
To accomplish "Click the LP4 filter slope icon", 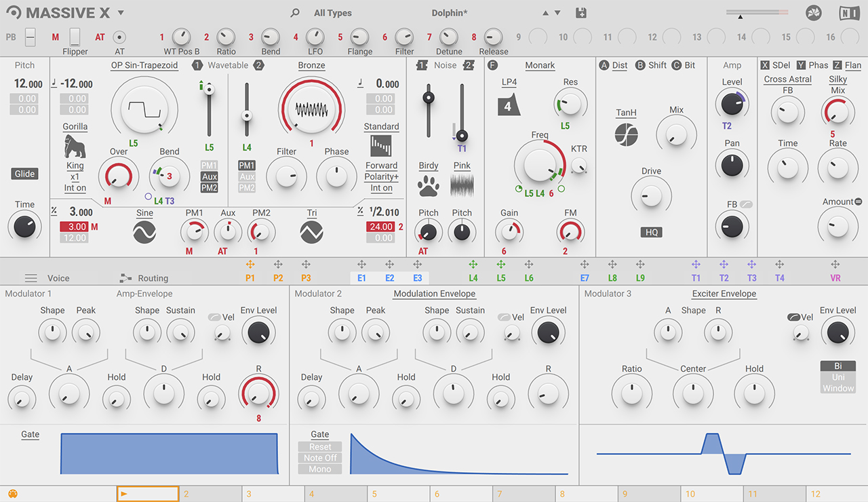I will [509, 106].
